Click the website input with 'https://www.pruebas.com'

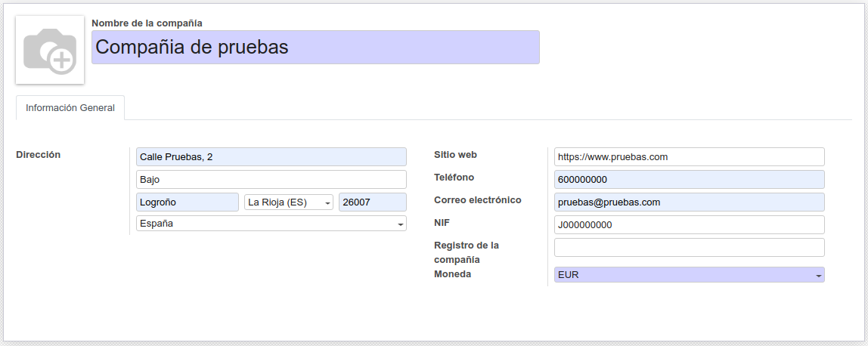689,157
